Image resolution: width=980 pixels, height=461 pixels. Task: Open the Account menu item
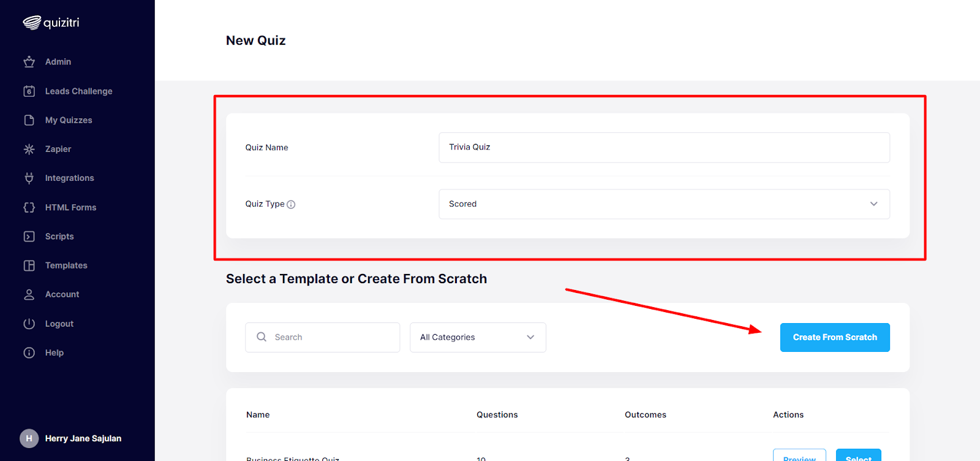[x=62, y=294]
